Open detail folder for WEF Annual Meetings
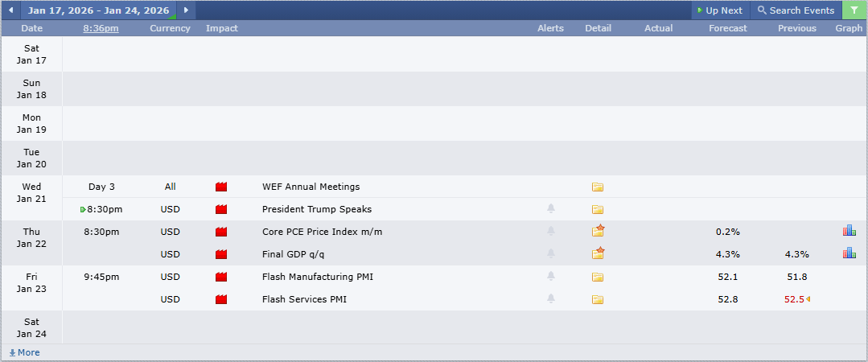 (597, 187)
